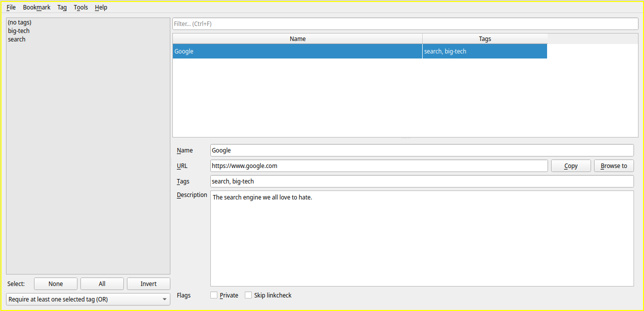The width and height of the screenshot is (644, 311).
Task: Select the Google bookmark row
Action: 360,51
